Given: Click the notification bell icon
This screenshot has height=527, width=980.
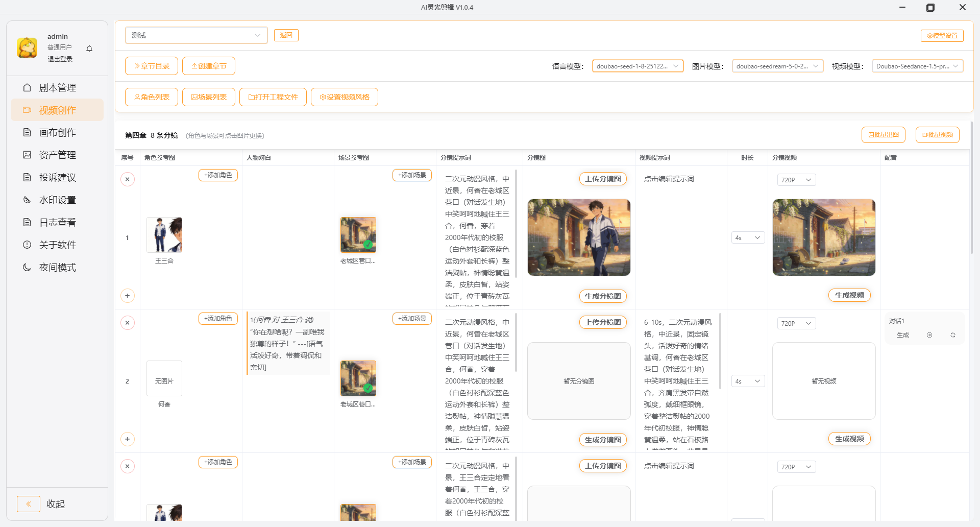Looking at the screenshot, I should tap(89, 49).
